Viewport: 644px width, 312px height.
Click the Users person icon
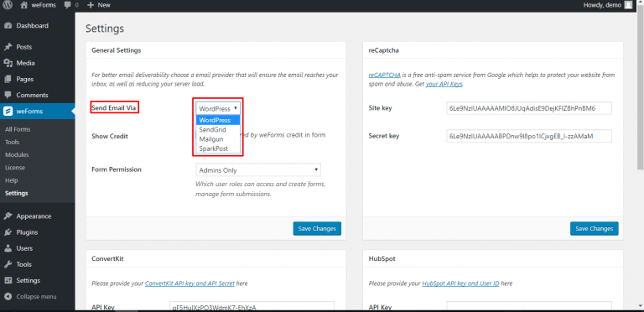[8, 248]
